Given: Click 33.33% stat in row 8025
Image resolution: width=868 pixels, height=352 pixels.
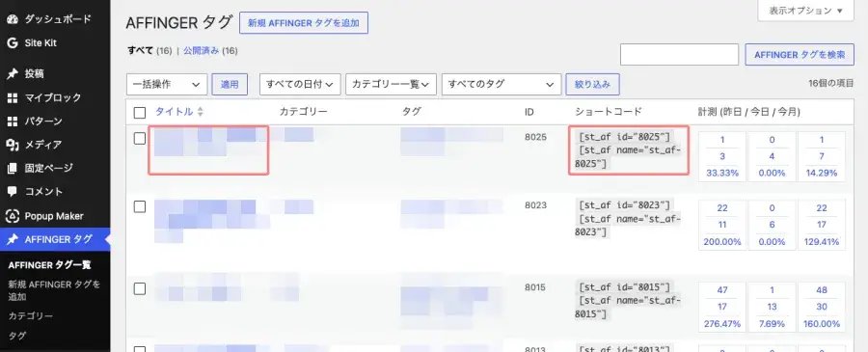Looking at the screenshot, I should click(722, 174).
